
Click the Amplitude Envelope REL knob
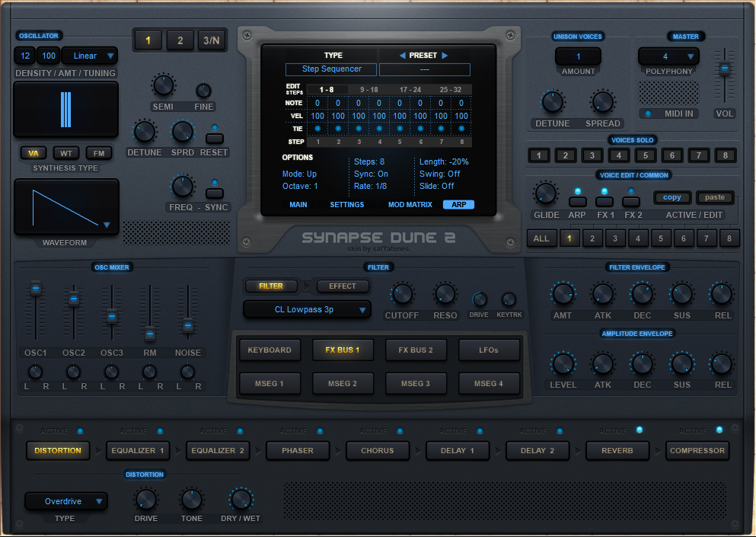[x=722, y=364]
